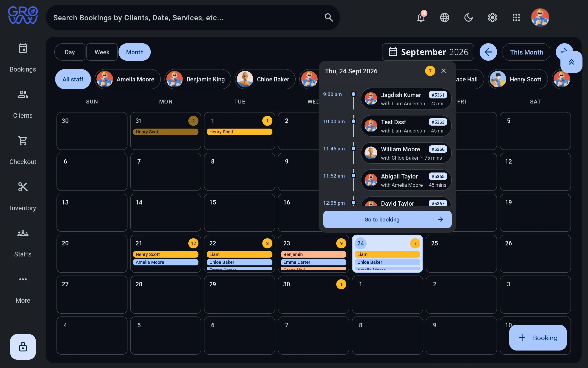Go to the previous month arrow
588x368 pixels.
(x=488, y=52)
